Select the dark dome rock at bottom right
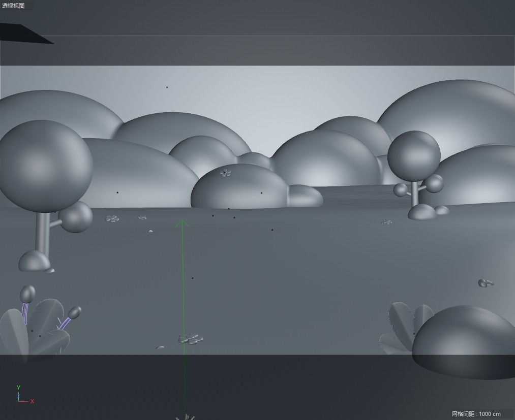Screen dimensions: 515x420 [x=463, y=342]
